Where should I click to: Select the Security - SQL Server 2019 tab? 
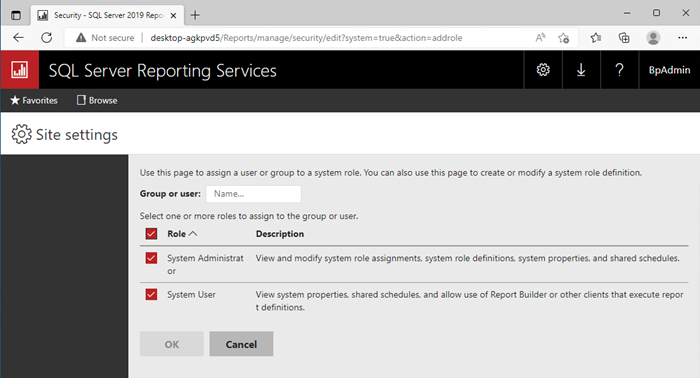pyautogui.click(x=106, y=15)
